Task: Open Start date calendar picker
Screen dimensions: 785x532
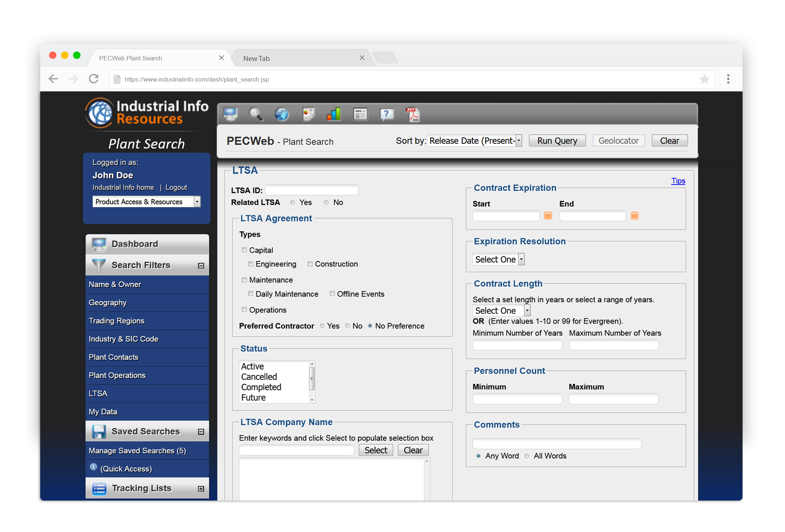Action: (x=548, y=216)
